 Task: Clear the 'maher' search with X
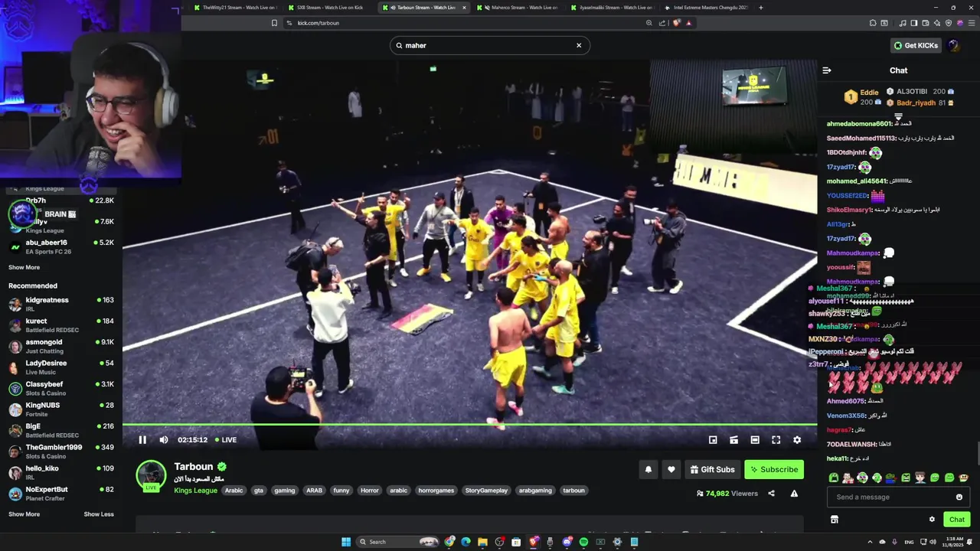coord(579,45)
